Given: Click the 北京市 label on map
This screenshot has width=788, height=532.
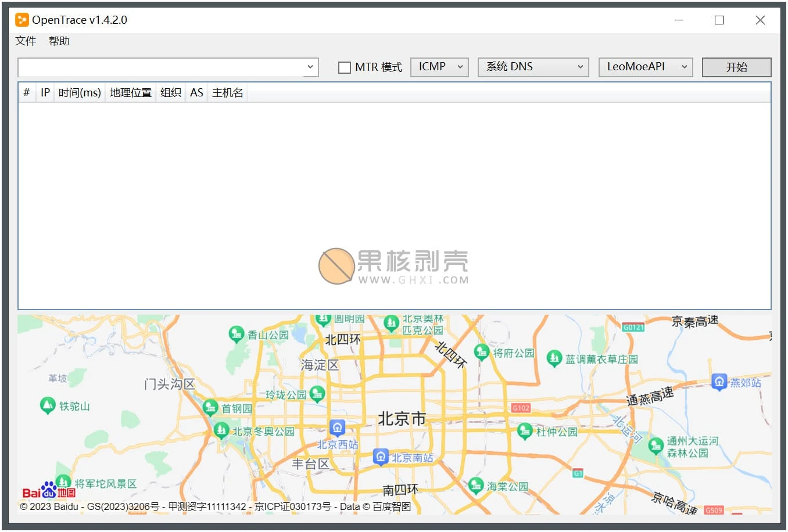Looking at the screenshot, I should tap(402, 419).
